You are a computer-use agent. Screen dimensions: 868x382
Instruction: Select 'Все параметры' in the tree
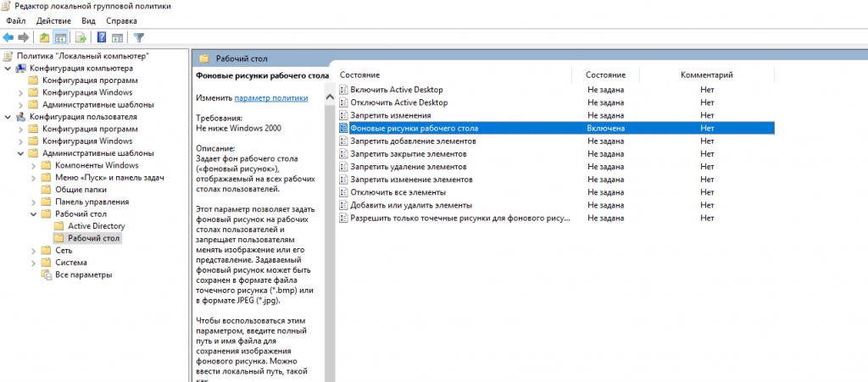coord(83,274)
